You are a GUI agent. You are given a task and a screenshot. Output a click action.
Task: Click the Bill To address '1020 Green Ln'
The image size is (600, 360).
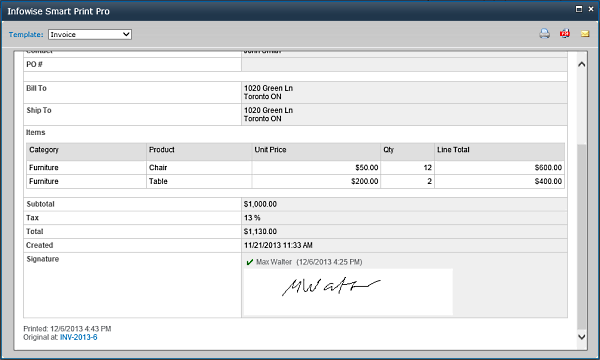pyautogui.click(x=269, y=88)
